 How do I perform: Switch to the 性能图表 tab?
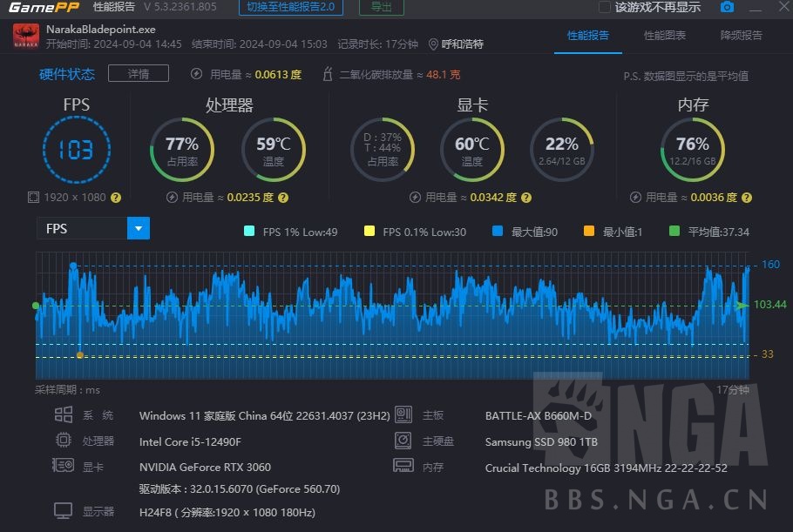click(664, 36)
